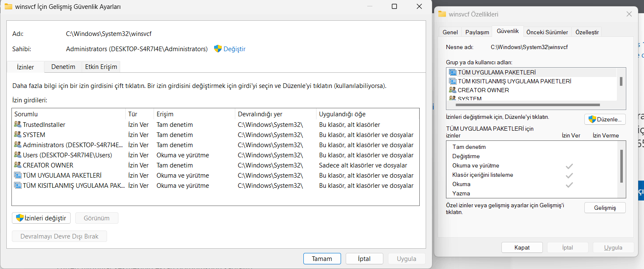644x269 pixels.
Task: Click the shield icon beside Değiştir
Action: click(218, 49)
